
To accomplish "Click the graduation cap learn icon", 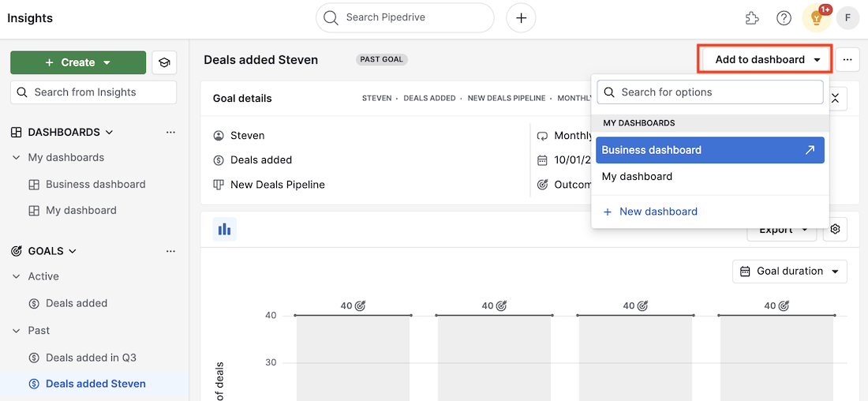I will click(x=164, y=62).
